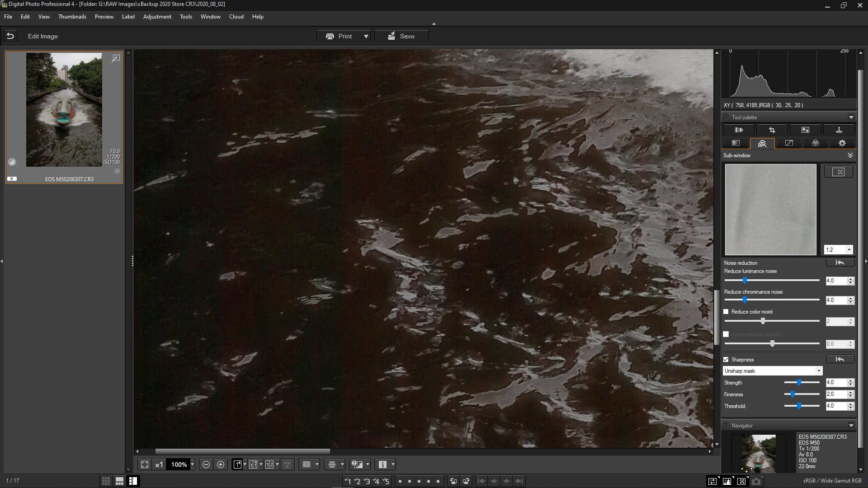The width and height of the screenshot is (868, 488).
Task: Click the Threshold value input field
Action: pos(836,406)
